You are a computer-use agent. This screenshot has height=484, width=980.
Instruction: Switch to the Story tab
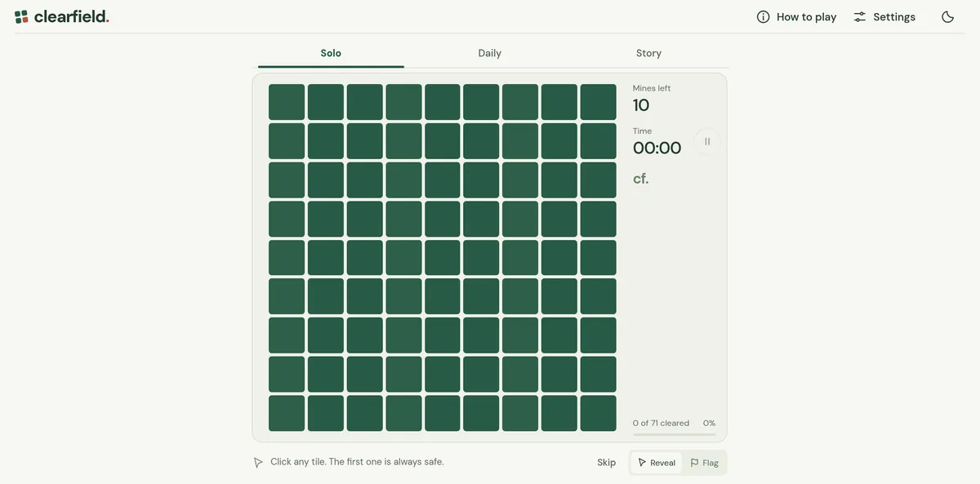(649, 53)
